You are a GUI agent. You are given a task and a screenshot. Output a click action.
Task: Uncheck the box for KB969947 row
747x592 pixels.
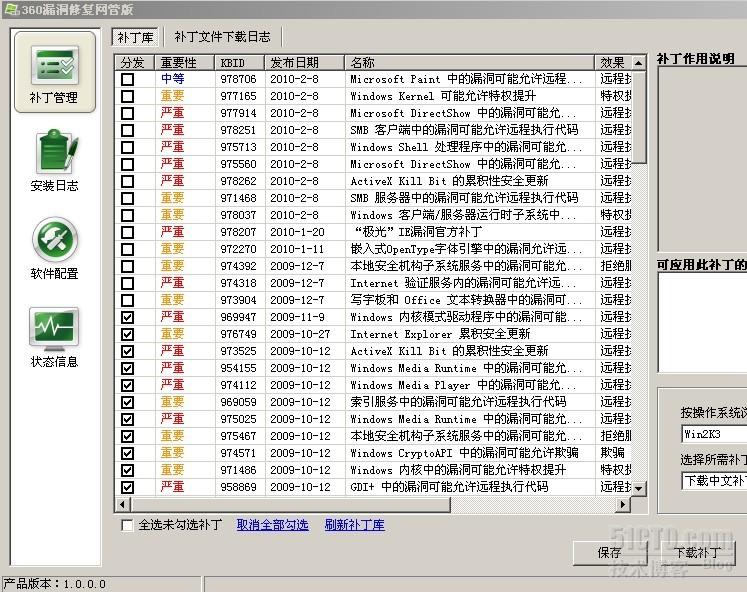tap(127, 317)
